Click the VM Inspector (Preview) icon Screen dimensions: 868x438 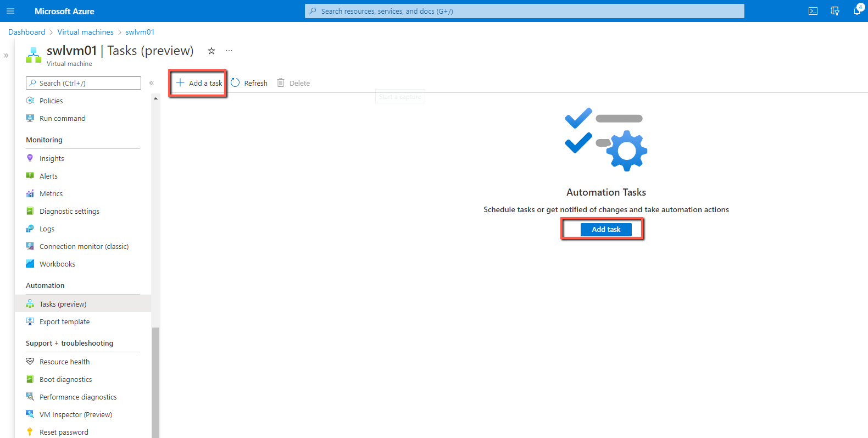click(30, 414)
